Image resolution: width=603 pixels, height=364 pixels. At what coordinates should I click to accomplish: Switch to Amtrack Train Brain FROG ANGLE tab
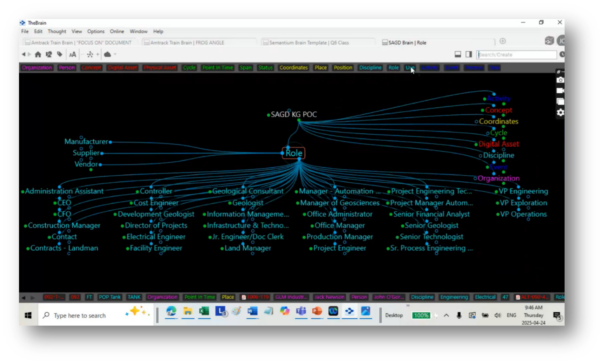click(199, 42)
